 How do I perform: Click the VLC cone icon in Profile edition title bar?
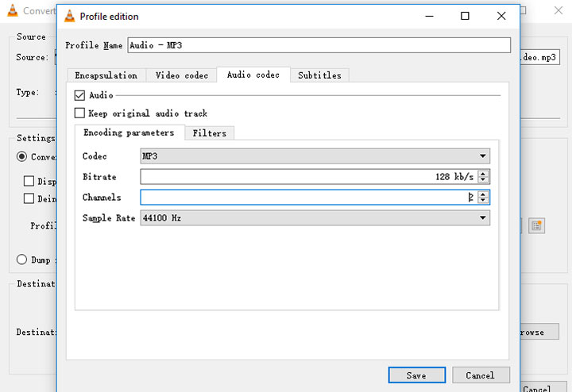[x=69, y=17]
